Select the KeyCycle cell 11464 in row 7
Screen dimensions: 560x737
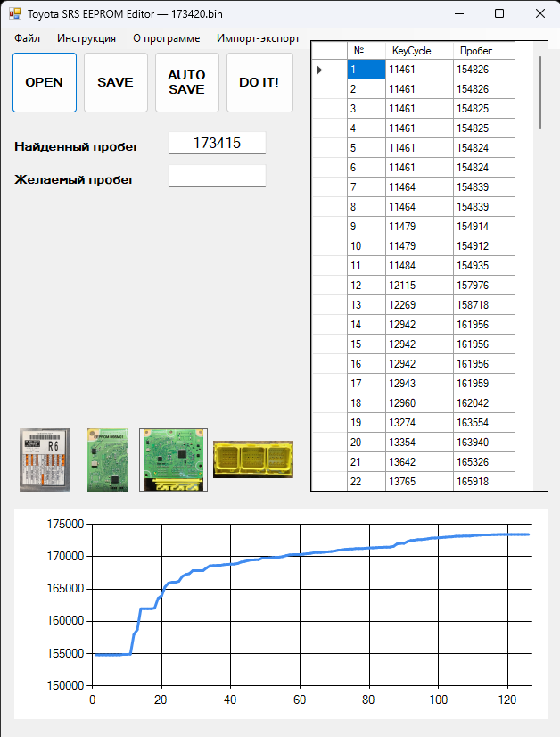pyautogui.click(x=419, y=187)
